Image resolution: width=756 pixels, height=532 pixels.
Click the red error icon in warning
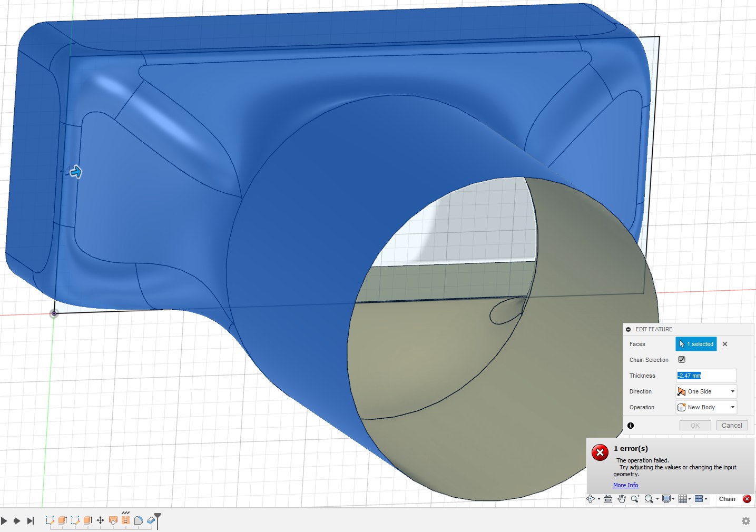600,452
